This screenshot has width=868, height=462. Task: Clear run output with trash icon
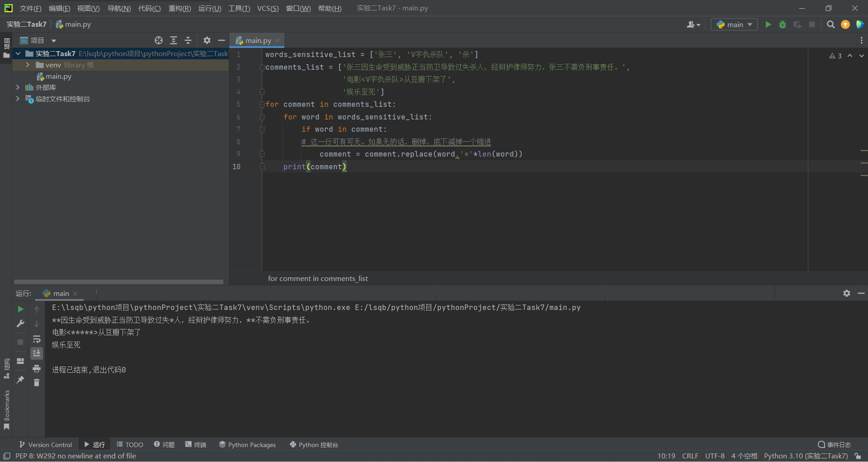pos(37,383)
